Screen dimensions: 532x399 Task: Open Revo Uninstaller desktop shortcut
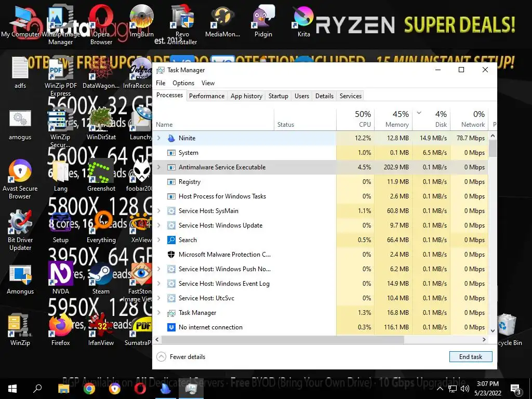point(182,25)
